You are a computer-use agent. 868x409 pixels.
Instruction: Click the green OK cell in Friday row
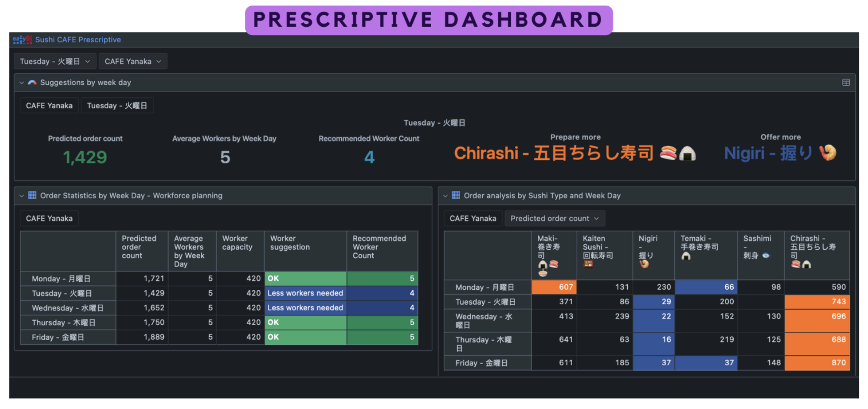[306, 337]
